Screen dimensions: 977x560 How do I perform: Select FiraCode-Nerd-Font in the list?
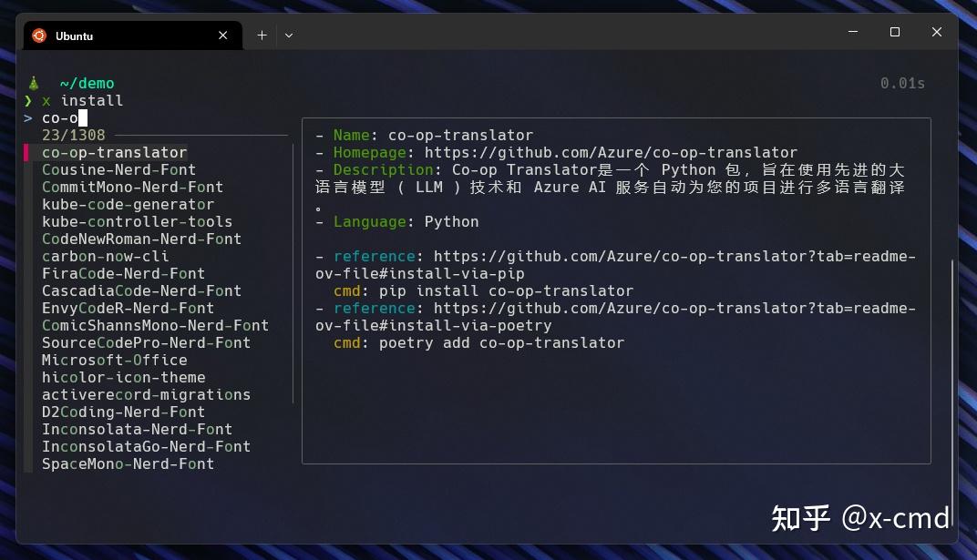(x=123, y=274)
